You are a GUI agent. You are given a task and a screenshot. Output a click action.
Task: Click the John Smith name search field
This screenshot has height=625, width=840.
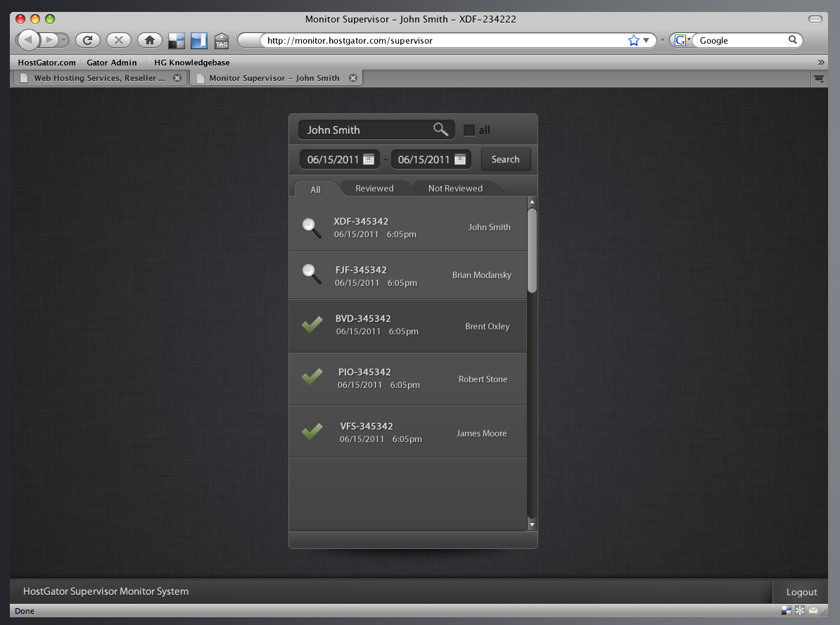[376, 130]
